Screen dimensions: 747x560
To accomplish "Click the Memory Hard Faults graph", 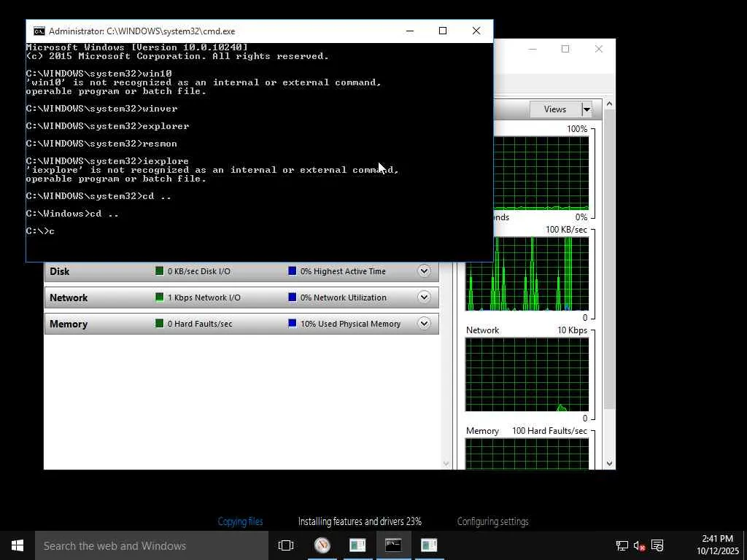I will (x=527, y=454).
